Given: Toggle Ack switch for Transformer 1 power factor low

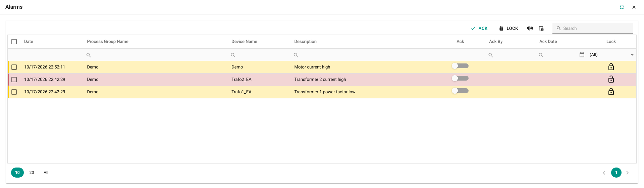Looking at the screenshot, I should click(460, 91).
